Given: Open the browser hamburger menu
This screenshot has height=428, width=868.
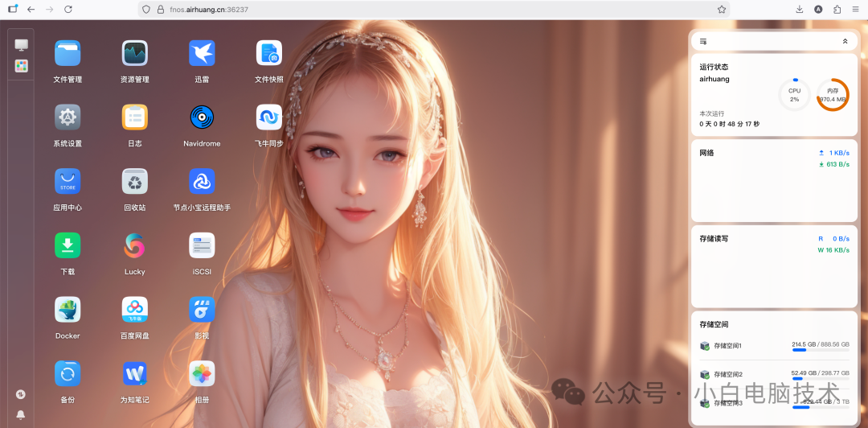Looking at the screenshot, I should click(x=855, y=10).
